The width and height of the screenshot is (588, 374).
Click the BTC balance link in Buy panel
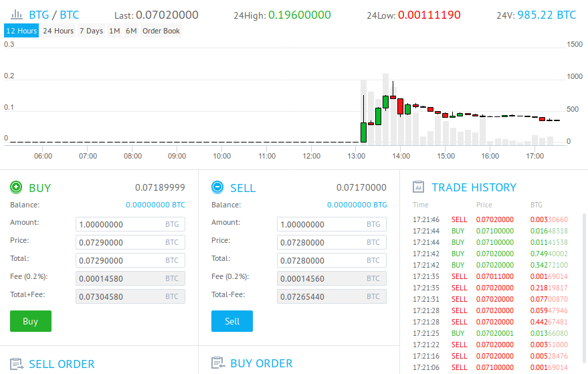[155, 205]
